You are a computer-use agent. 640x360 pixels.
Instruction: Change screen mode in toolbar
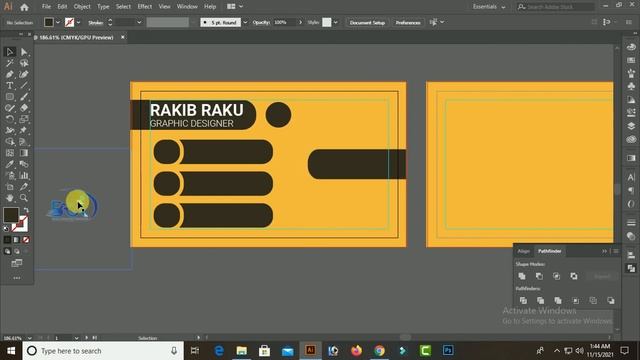17,263
